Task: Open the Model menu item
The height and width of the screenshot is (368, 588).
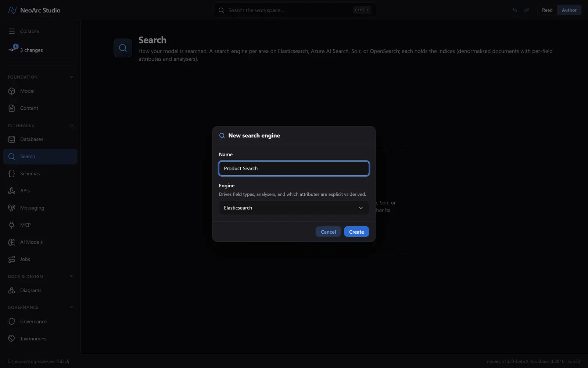Action: [40, 91]
